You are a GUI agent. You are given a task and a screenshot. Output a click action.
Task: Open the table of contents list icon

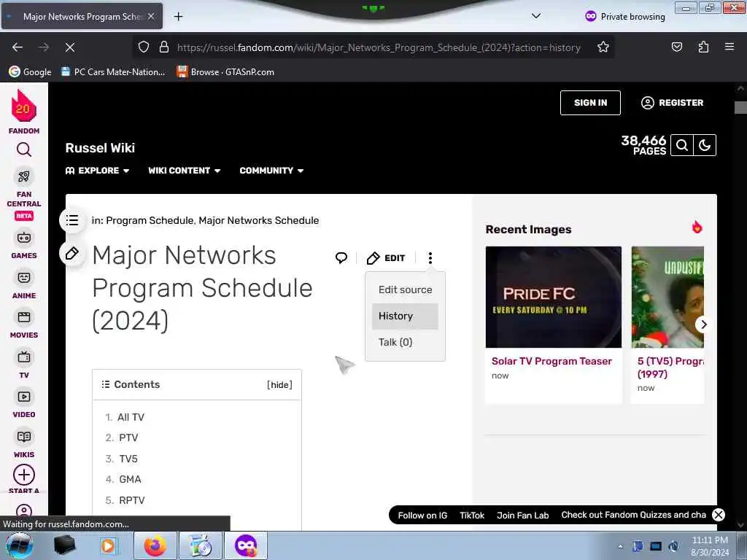coord(72,220)
